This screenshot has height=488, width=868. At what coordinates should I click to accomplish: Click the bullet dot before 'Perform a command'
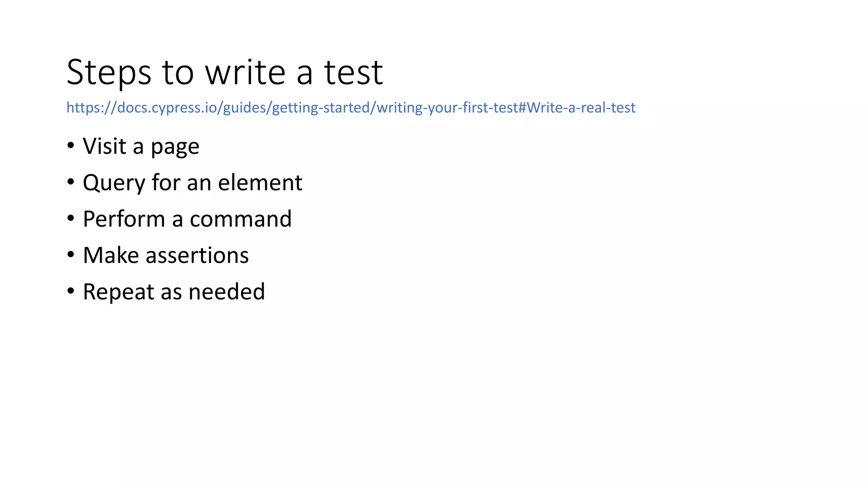(x=71, y=219)
